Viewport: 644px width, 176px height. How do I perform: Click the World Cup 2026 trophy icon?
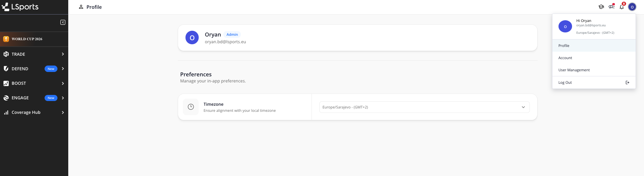coord(6,39)
